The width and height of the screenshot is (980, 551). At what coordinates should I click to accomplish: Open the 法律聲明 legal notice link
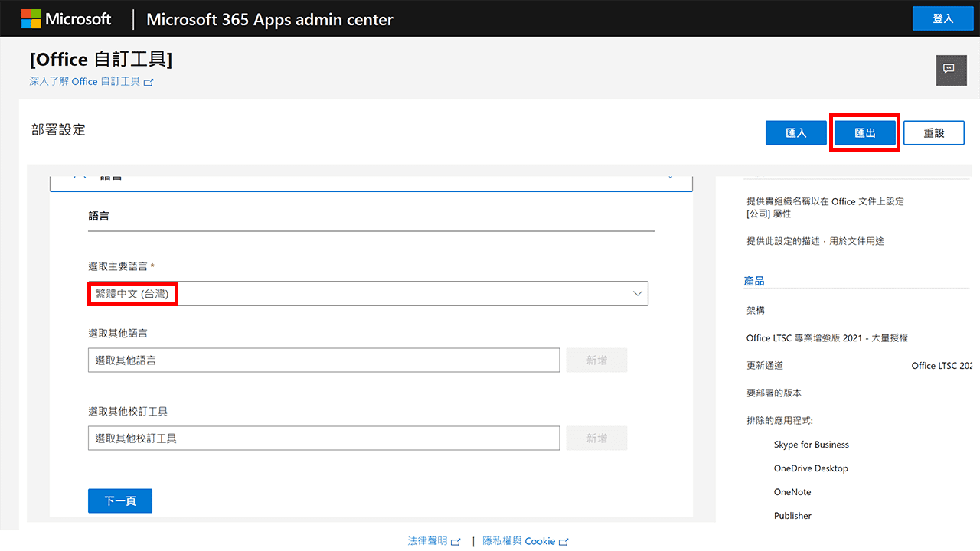427,541
